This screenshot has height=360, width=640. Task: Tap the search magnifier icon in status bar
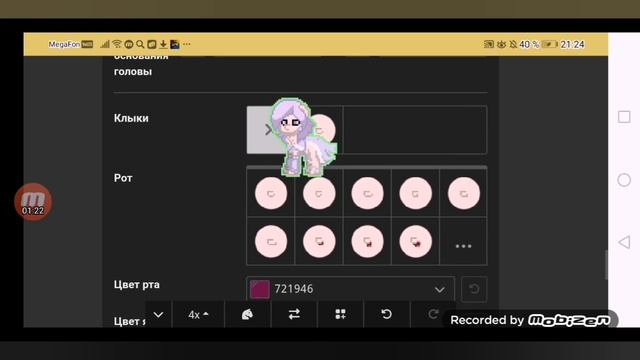pos(140,44)
